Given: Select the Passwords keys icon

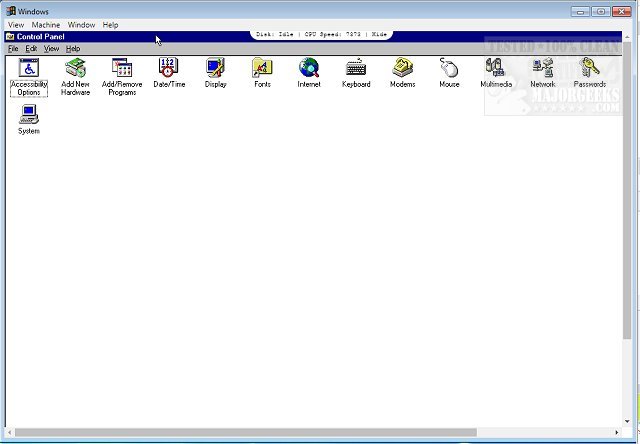Looking at the screenshot, I should [x=589, y=68].
